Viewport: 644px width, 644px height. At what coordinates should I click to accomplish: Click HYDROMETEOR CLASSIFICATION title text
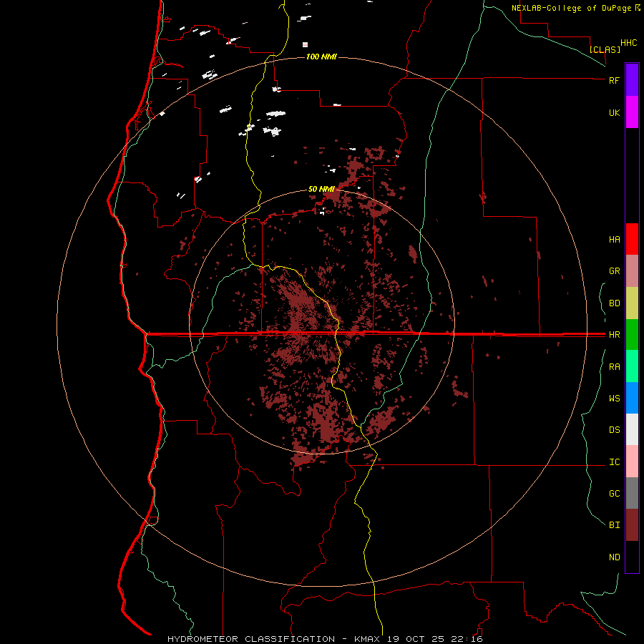(251, 639)
